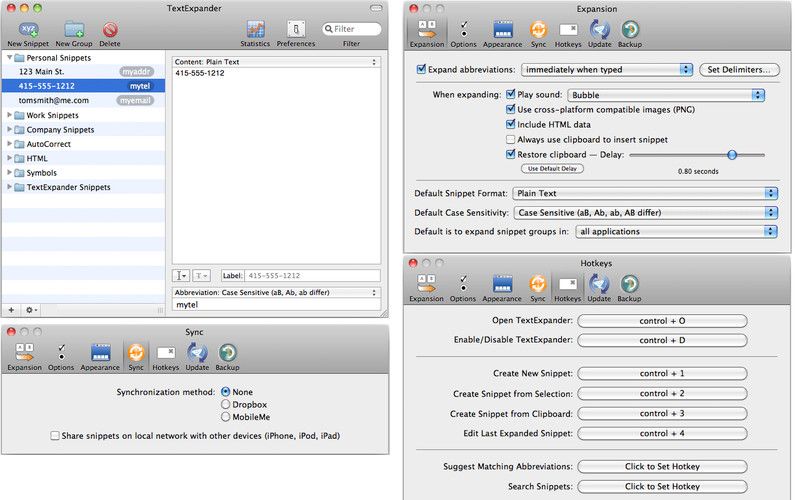
Task: Click Backup icon in Sync window
Action: (x=228, y=353)
